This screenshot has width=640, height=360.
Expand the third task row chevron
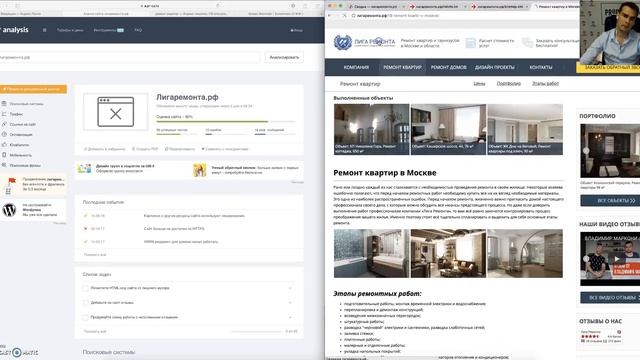[290, 317]
